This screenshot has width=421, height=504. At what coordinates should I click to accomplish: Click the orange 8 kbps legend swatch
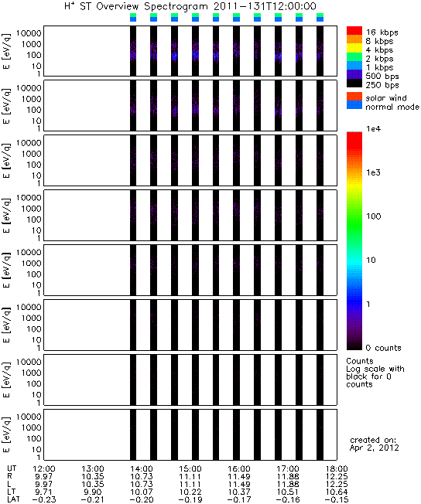point(354,39)
